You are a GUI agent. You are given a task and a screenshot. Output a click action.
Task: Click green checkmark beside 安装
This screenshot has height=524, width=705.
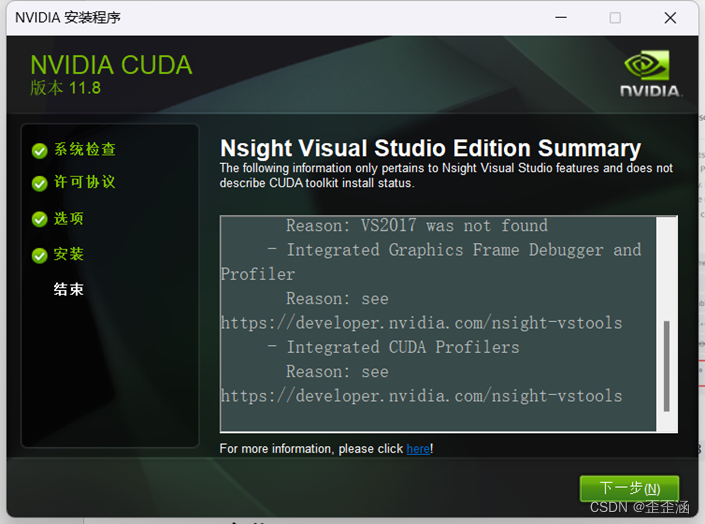(x=40, y=255)
